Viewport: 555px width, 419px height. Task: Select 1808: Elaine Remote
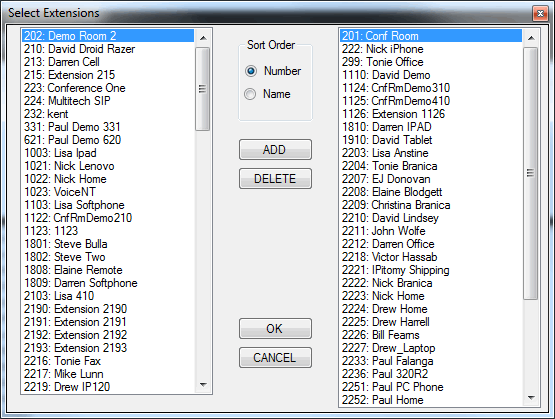(108, 270)
